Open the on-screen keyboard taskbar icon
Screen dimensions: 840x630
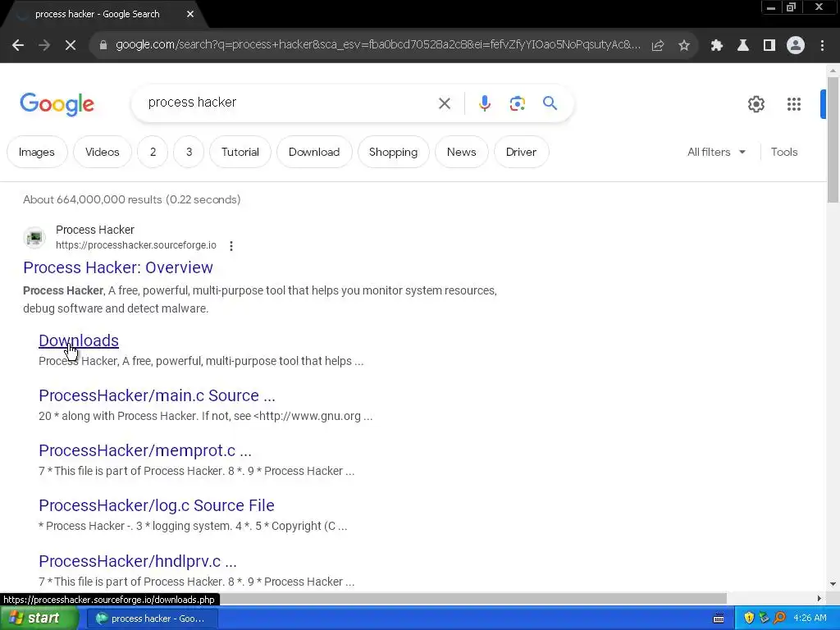pyautogui.click(x=719, y=619)
